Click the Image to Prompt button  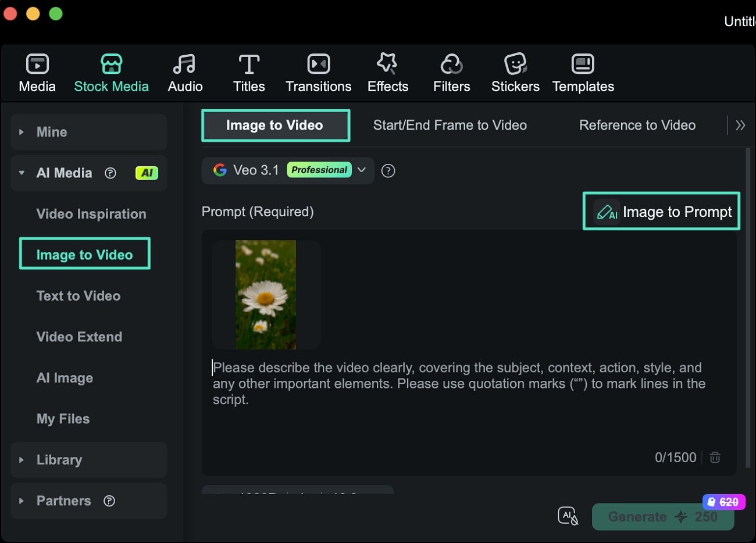pos(662,211)
